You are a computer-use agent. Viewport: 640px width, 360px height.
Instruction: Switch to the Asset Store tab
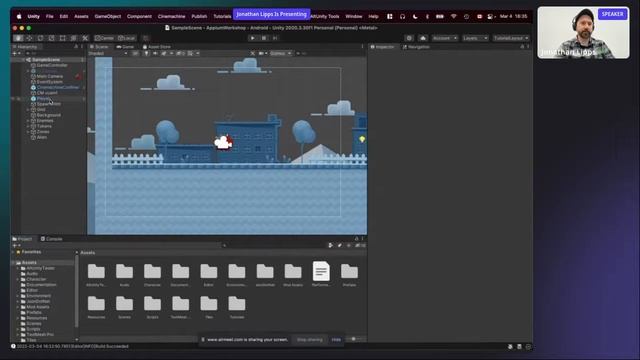[x=157, y=47]
